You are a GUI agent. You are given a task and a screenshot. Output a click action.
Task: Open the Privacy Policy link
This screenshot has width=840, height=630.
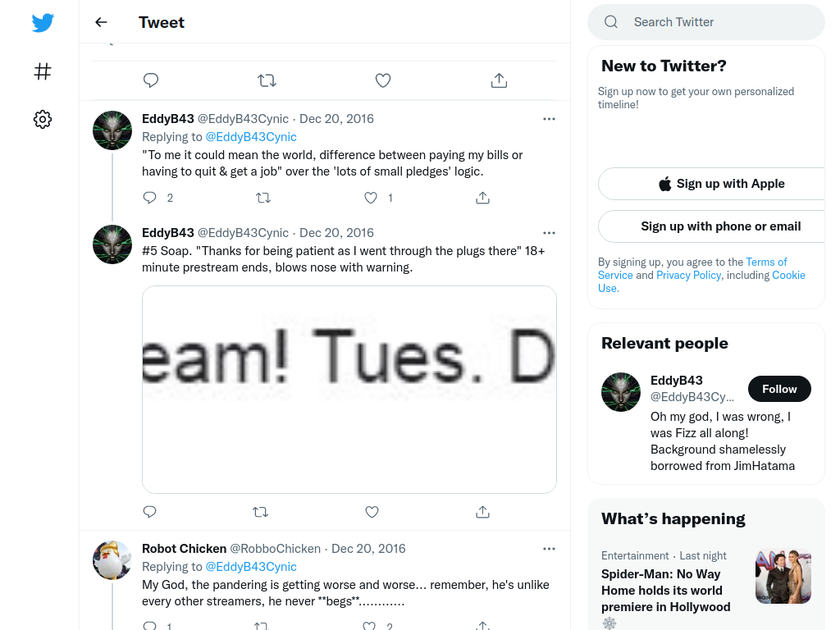coord(689,275)
